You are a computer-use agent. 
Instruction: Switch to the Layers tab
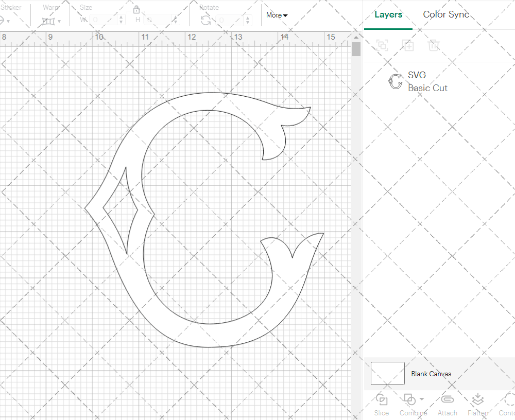[388, 14]
